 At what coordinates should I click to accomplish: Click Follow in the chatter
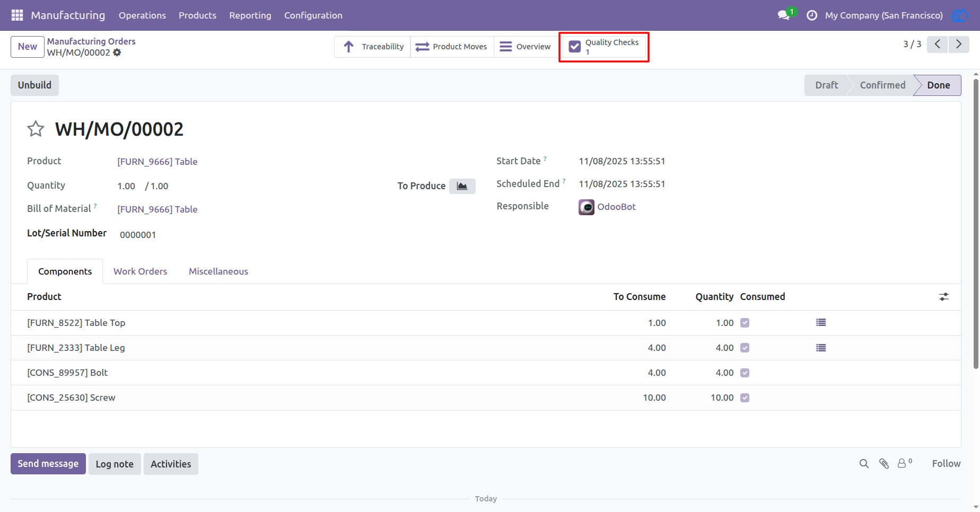946,464
